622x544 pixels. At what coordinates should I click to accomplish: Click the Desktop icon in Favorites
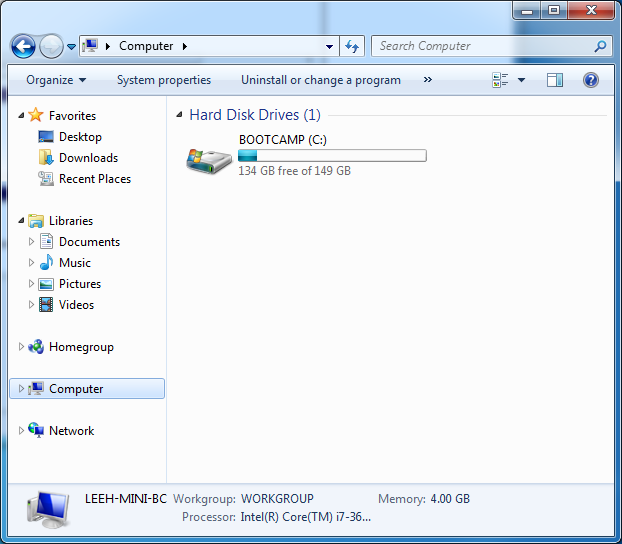coord(46,137)
